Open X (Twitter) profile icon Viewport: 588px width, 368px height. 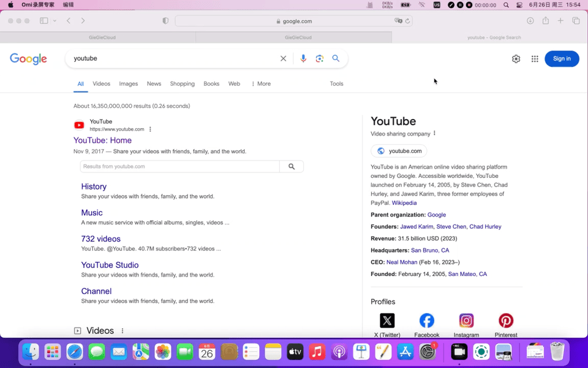click(387, 321)
